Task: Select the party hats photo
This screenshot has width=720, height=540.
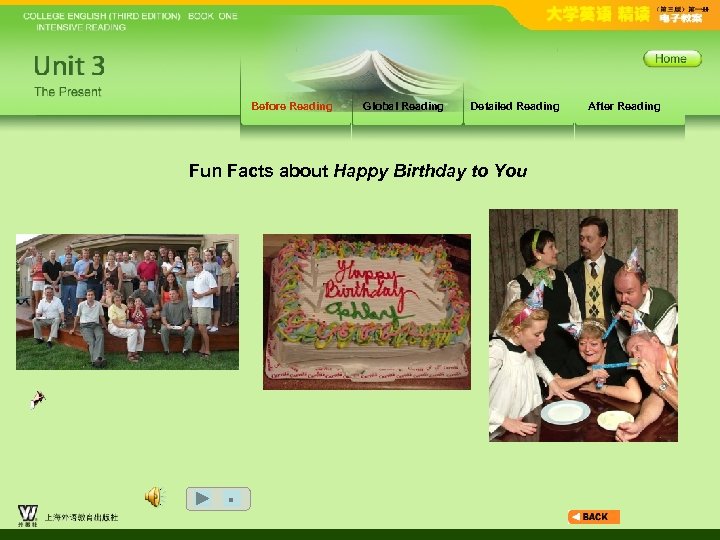Action: [x=583, y=326]
